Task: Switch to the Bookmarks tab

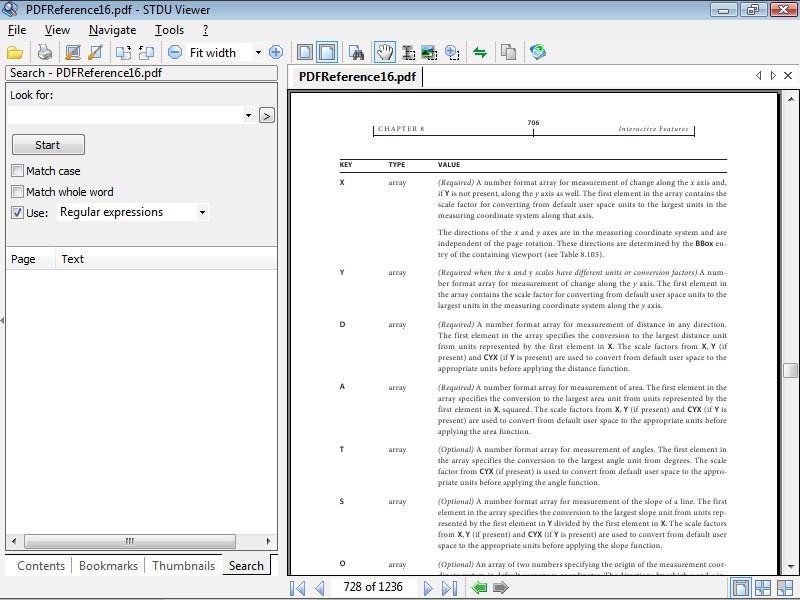Action: click(108, 565)
